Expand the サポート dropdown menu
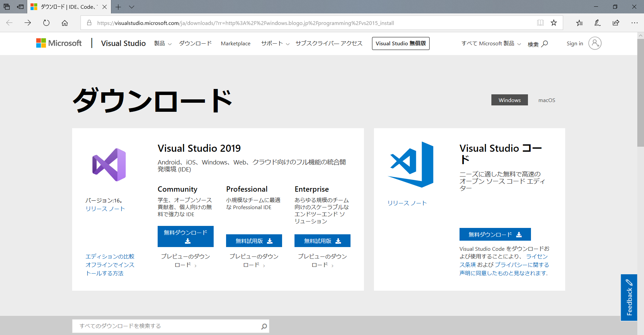644x335 pixels. click(275, 44)
